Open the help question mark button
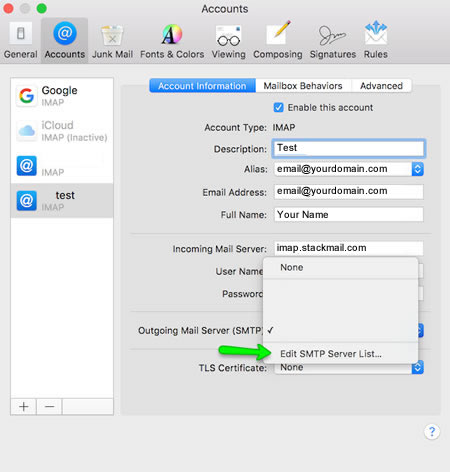450x472 pixels. coord(432,432)
